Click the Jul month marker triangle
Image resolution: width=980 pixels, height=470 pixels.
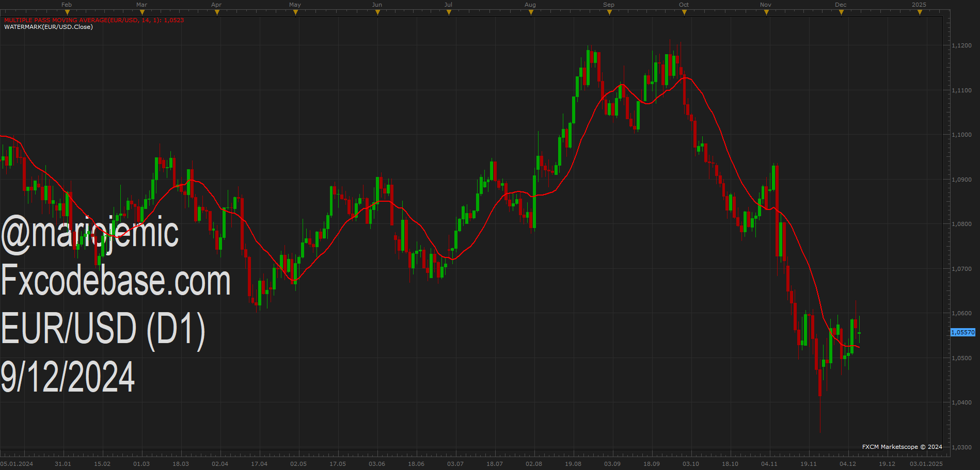(x=449, y=12)
